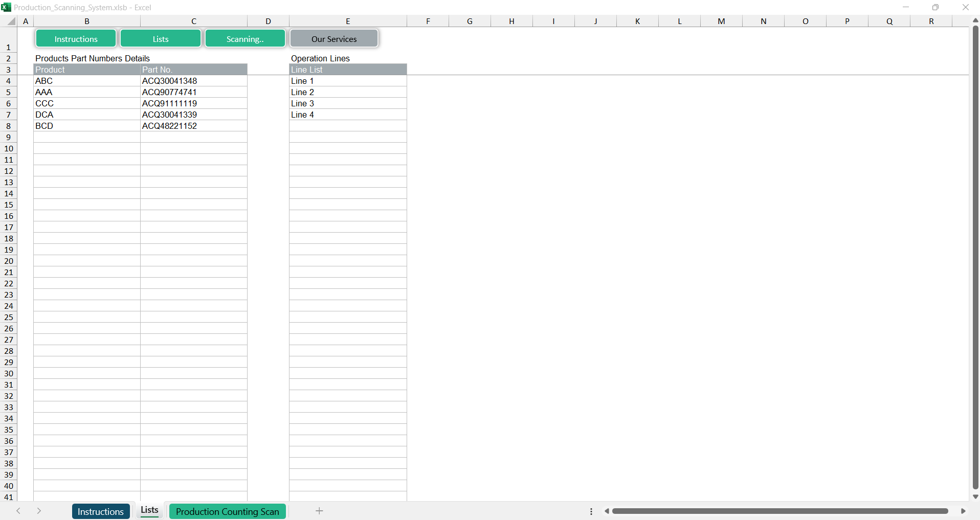Click the horizontal scrollbar left arrow
980x520 pixels.
[x=607, y=511]
